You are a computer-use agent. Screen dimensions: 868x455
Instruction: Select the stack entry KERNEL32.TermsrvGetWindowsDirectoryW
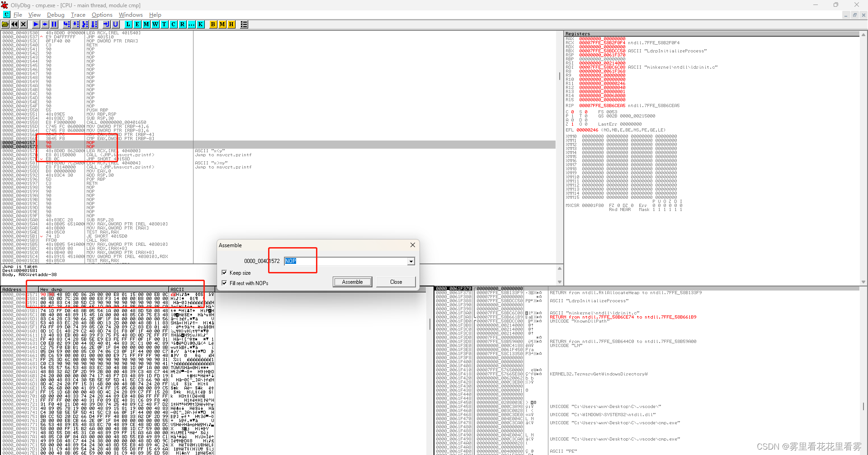click(599, 374)
